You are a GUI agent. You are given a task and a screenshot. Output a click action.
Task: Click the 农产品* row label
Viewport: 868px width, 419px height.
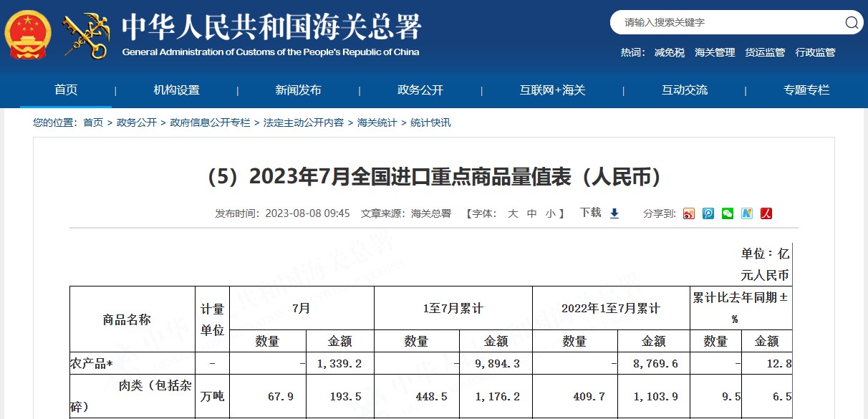(92, 364)
